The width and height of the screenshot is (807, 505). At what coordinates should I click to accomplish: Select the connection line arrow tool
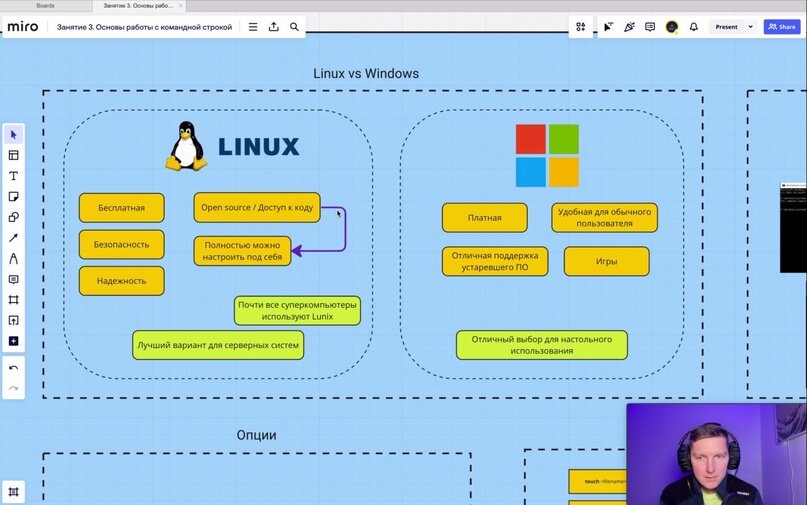point(13,238)
